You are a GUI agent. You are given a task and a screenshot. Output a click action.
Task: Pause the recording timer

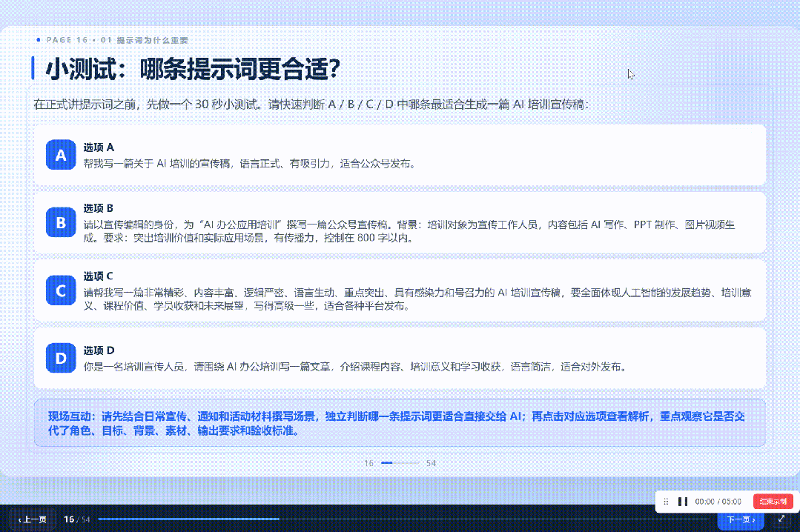click(x=683, y=502)
